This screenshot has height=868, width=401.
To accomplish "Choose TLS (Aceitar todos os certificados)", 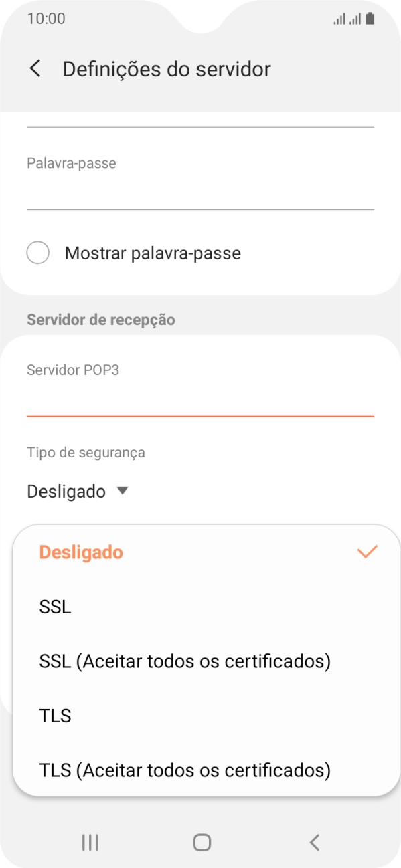I will (x=185, y=770).
